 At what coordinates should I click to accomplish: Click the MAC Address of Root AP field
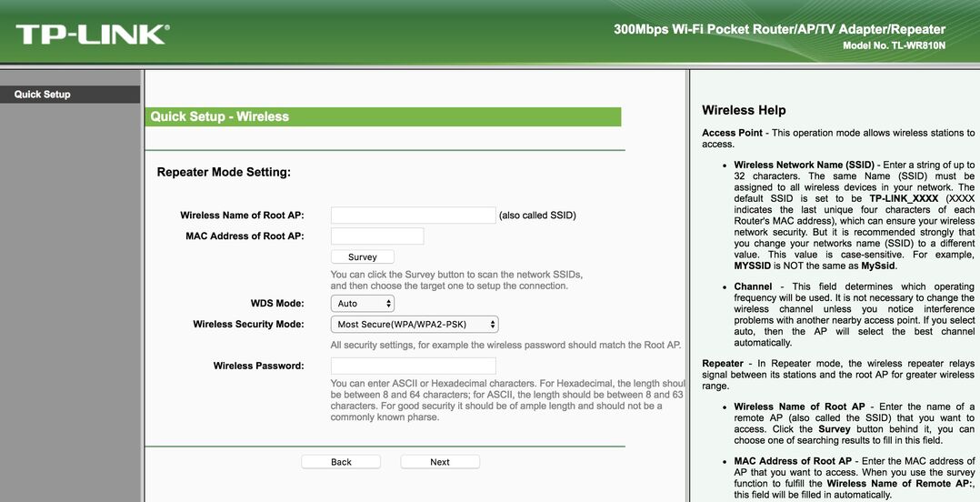point(377,236)
